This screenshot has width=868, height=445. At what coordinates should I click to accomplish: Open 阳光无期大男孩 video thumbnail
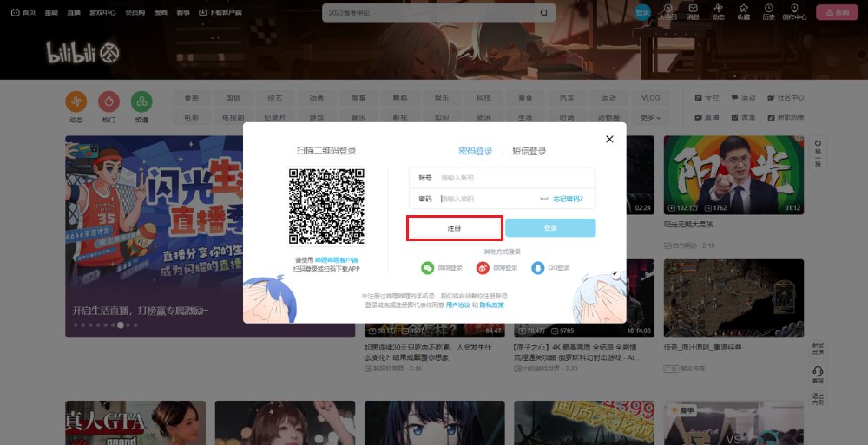tap(733, 175)
